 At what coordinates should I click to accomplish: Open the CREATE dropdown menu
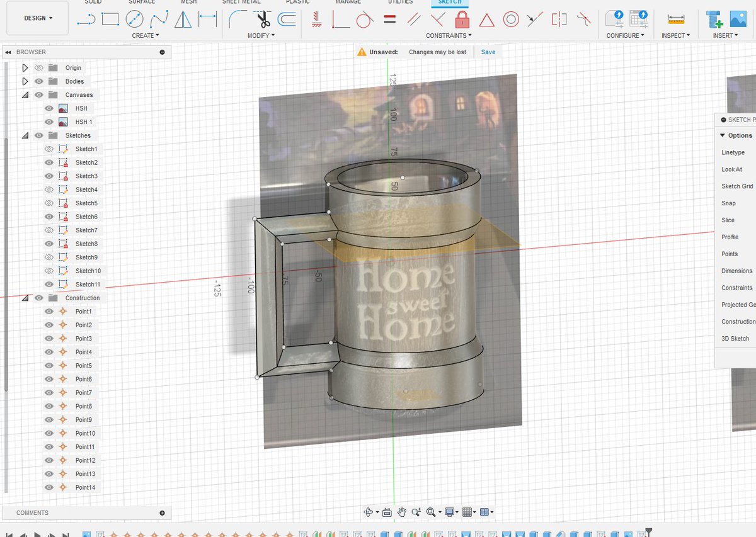pyautogui.click(x=146, y=36)
